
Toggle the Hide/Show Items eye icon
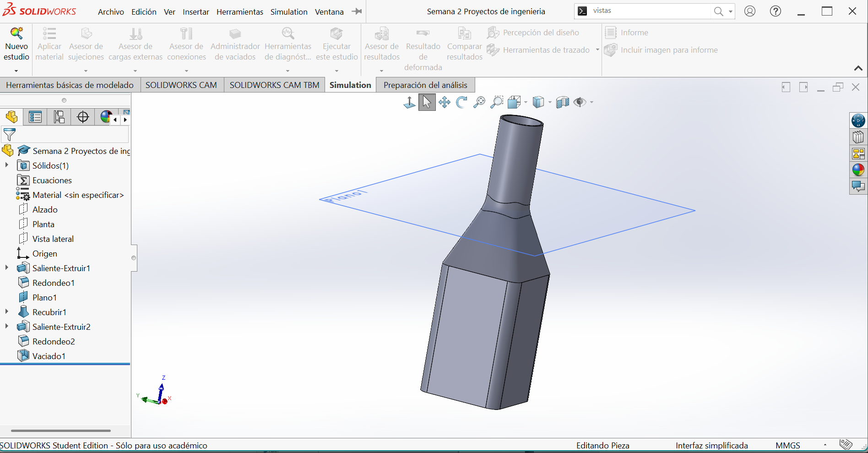coord(580,102)
